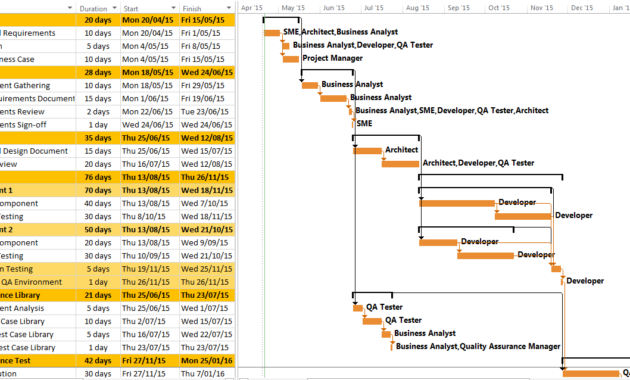Image resolution: width=630 pixels, height=380 pixels.
Task: Select the 'ents Sign-off' task name row
Action: click(x=38, y=125)
